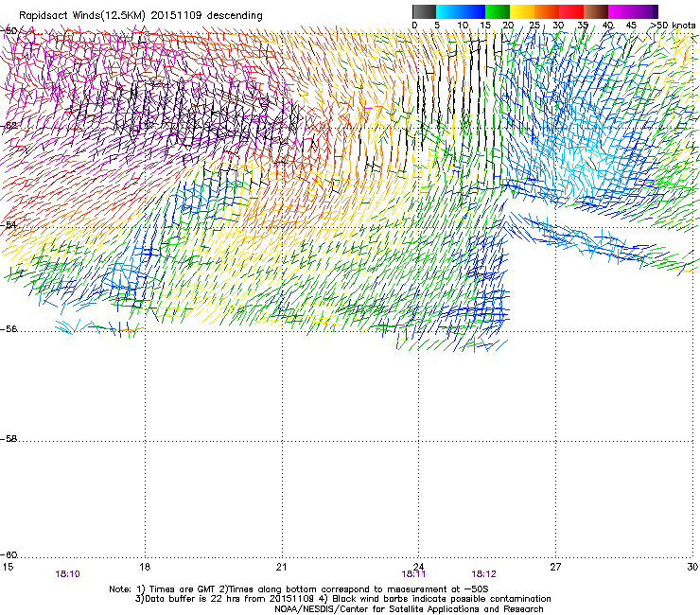Click 'NOAA/NESDIS/Center for Satellite Applications and Research' credit
This screenshot has height=615, width=700.
(409, 609)
